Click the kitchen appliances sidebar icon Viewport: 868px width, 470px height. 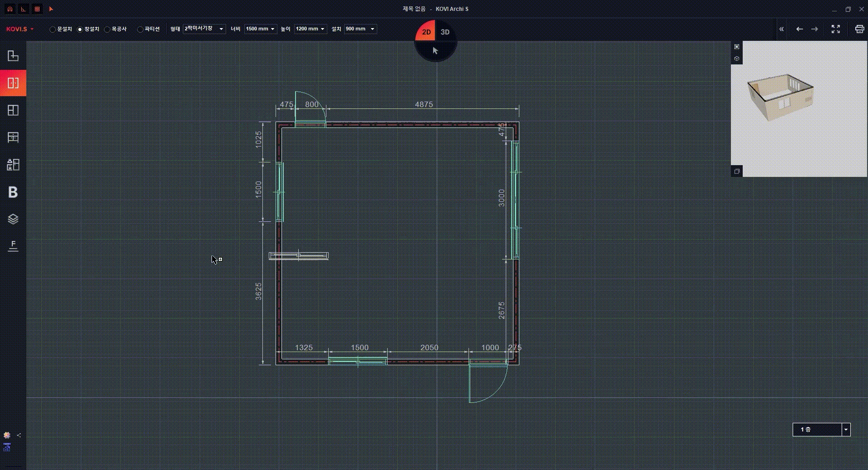click(x=13, y=165)
